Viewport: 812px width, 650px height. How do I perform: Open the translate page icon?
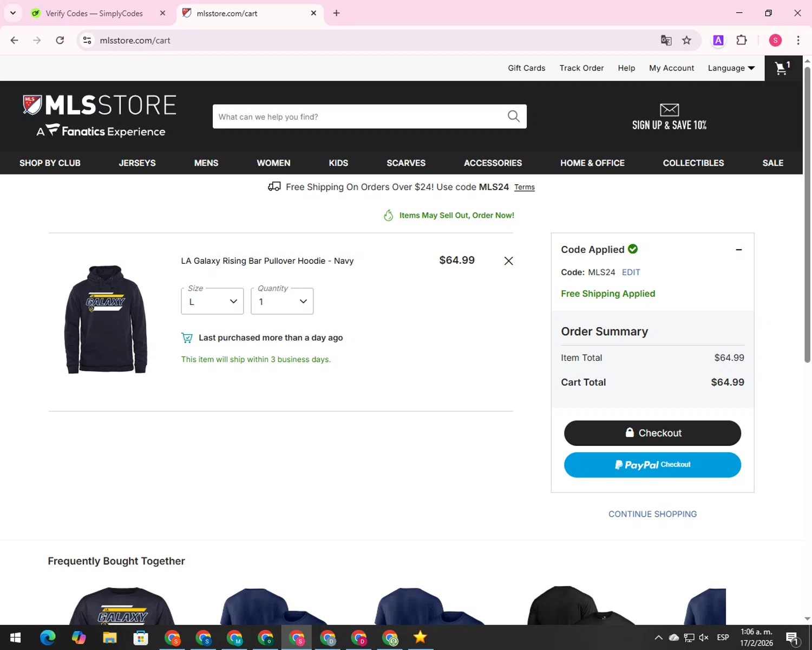[x=666, y=40]
